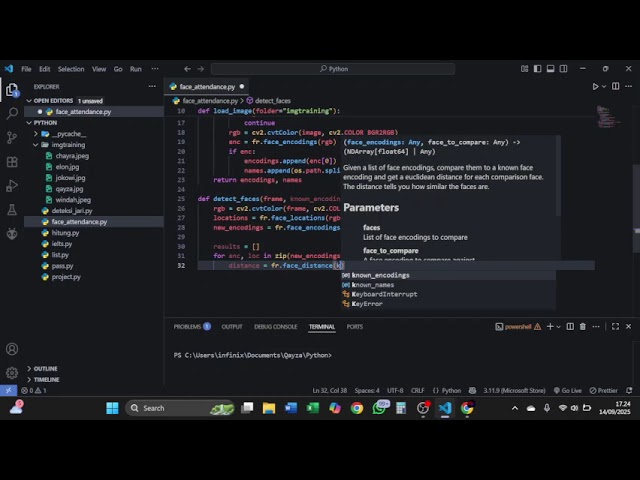Toggle the Secondary Side Bar layout icon
The height and width of the screenshot is (480, 640).
pos(563,69)
